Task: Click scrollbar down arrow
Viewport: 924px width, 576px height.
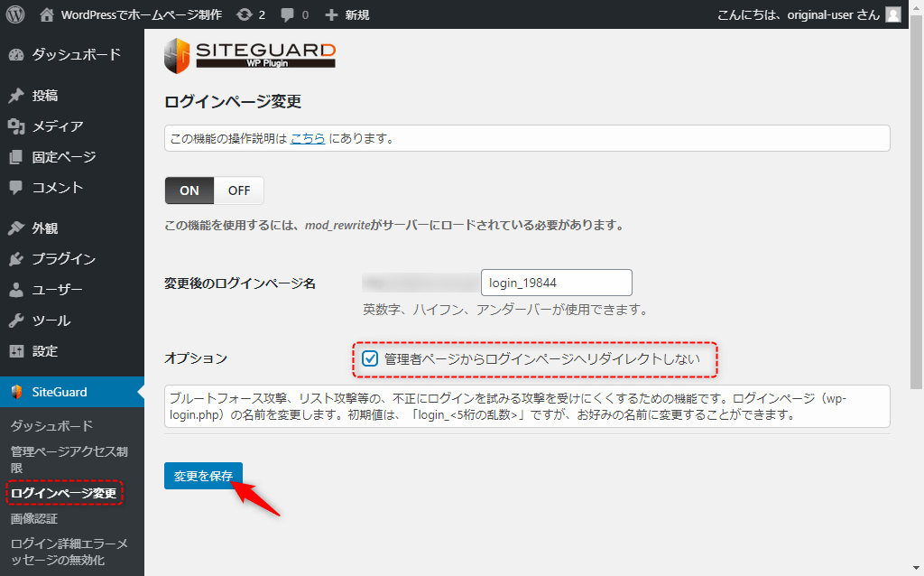Action: [916, 569]
